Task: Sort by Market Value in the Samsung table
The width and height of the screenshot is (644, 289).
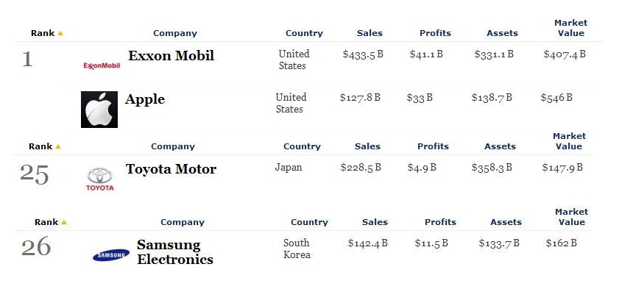Action: tap(572, 217)
